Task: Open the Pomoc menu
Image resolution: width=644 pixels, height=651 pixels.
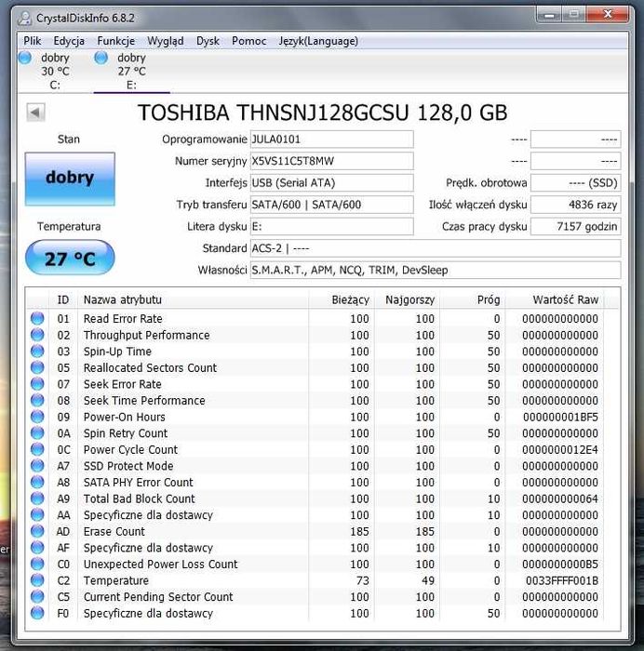Action: point(248,41)
